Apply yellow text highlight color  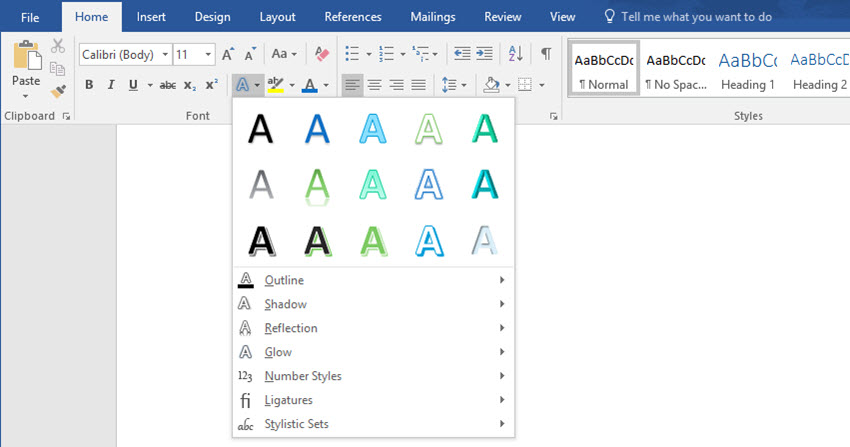tap(275, 85)
